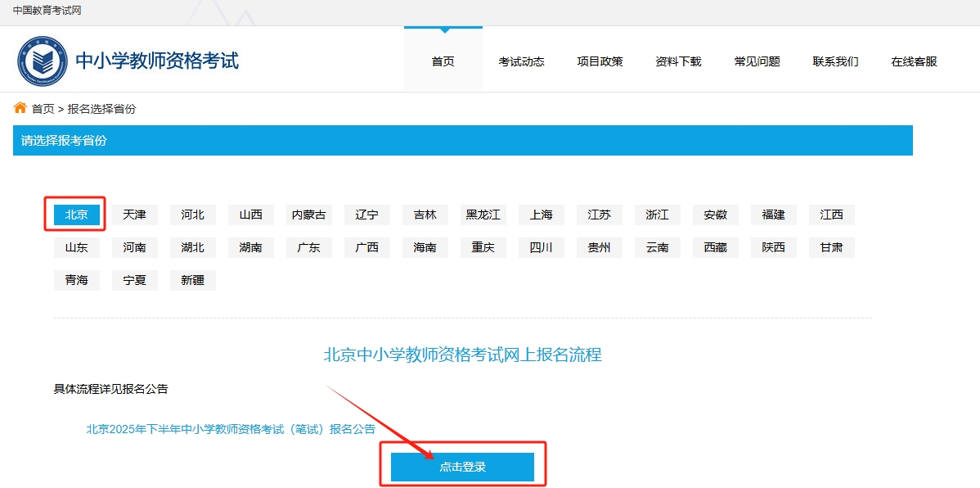Open 在线客服 online customer service
Screen dimensions: 980x488
pyautogui.click(x=911, y=61)
